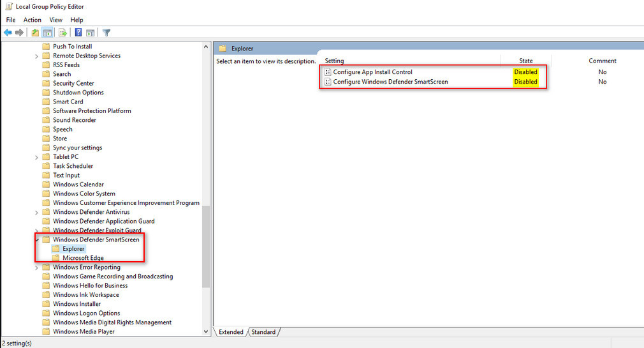Expand Windows Error Reporting node

(x=36, y=268)
